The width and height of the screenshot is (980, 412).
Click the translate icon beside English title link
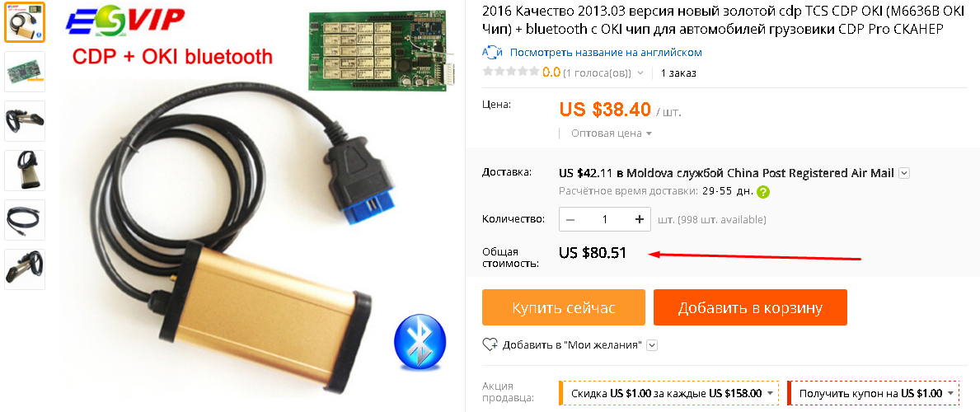[x=492, y=53]
